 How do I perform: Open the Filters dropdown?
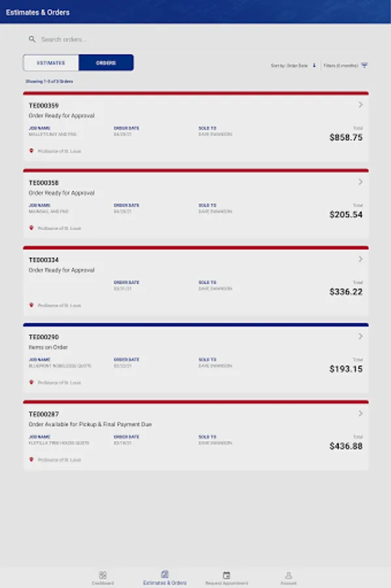tap(345, 65)
